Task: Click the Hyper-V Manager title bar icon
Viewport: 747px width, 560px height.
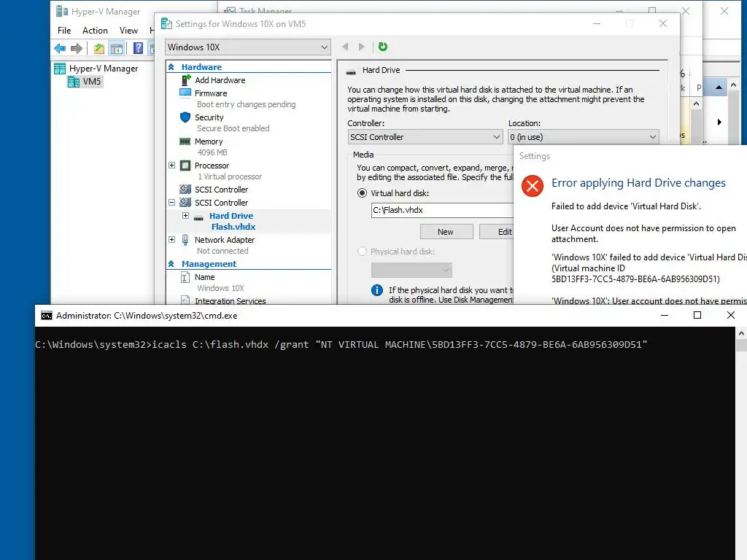Action: tap(62, 11)
